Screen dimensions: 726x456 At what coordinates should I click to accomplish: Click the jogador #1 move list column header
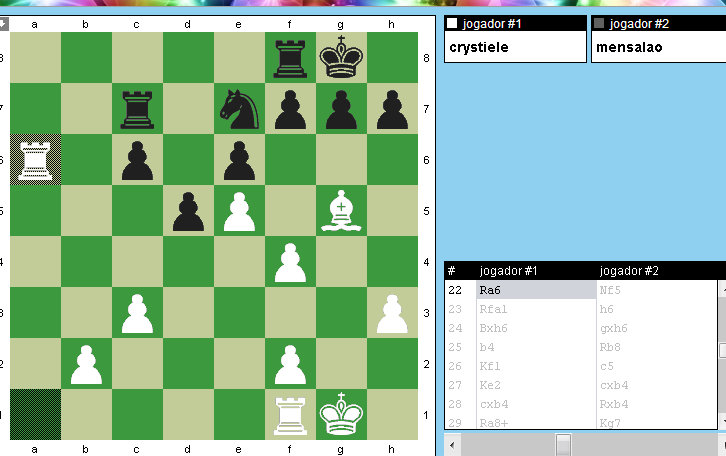508,270
